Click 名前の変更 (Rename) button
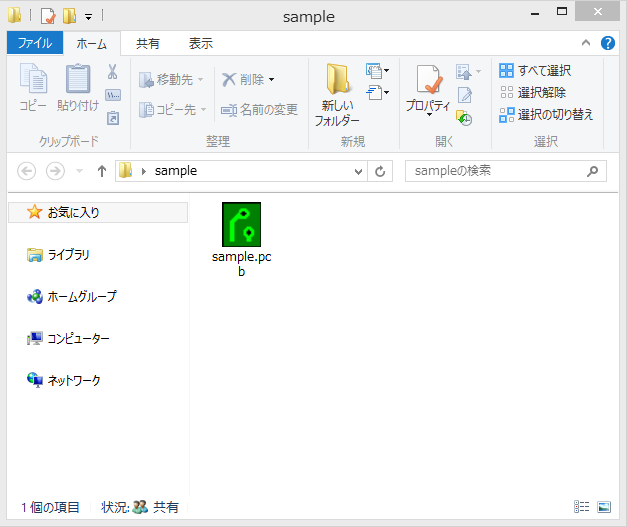Screen dimensions: 627x527 coord(260,109)
